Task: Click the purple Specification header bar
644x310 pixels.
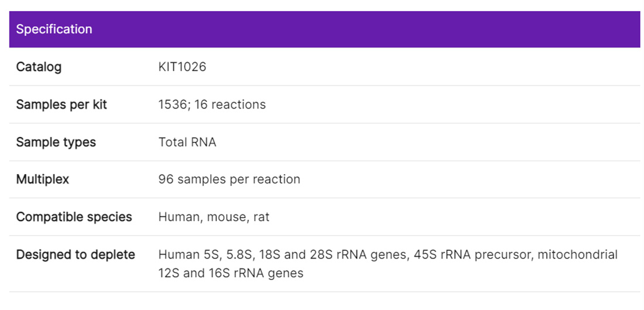Action: coord(324,29)
